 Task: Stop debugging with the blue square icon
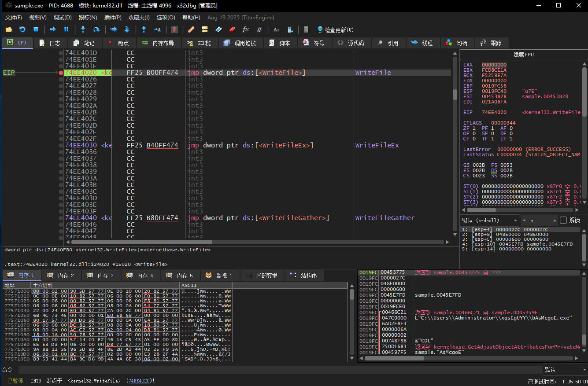click(x=36, y=29)
